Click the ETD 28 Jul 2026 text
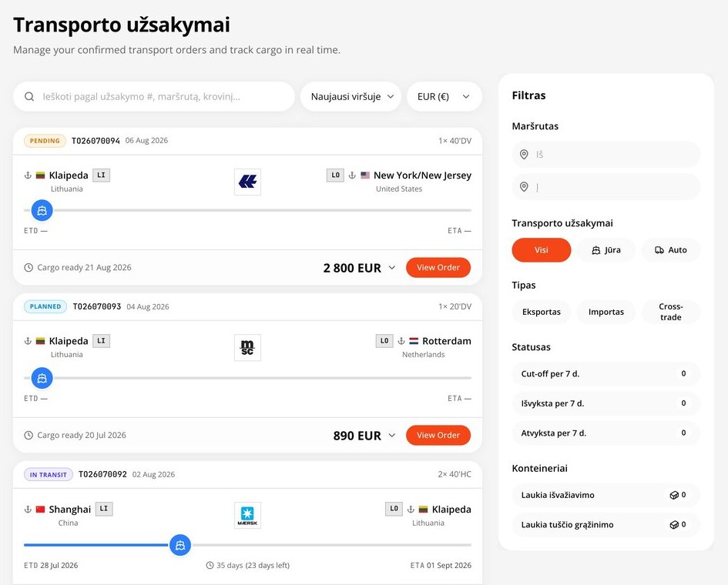The width and height of the screenshot is (728, 585). (51, 566)
